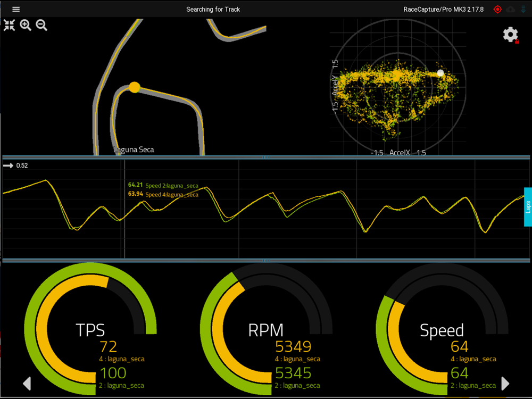Click the 0.52 distance arrow indicator
Image resolution: width=532 pixels, height=399 pixels.
click(15, 165)
